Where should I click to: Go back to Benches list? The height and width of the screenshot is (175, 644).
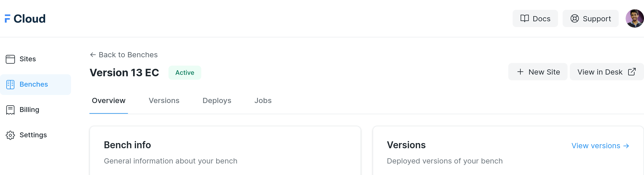[124, 55]
